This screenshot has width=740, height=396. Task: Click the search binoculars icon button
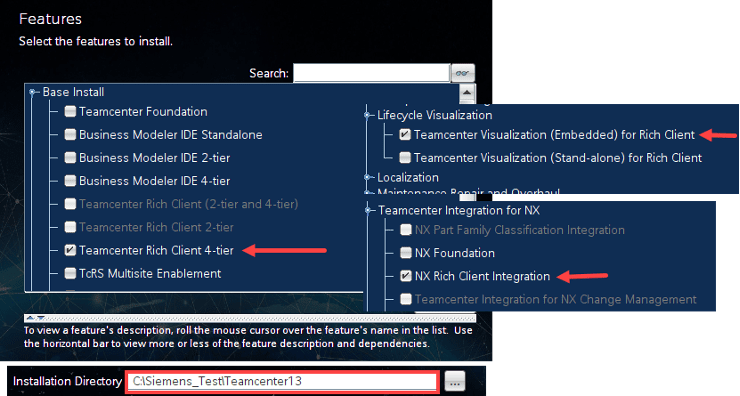click(462, 73)
